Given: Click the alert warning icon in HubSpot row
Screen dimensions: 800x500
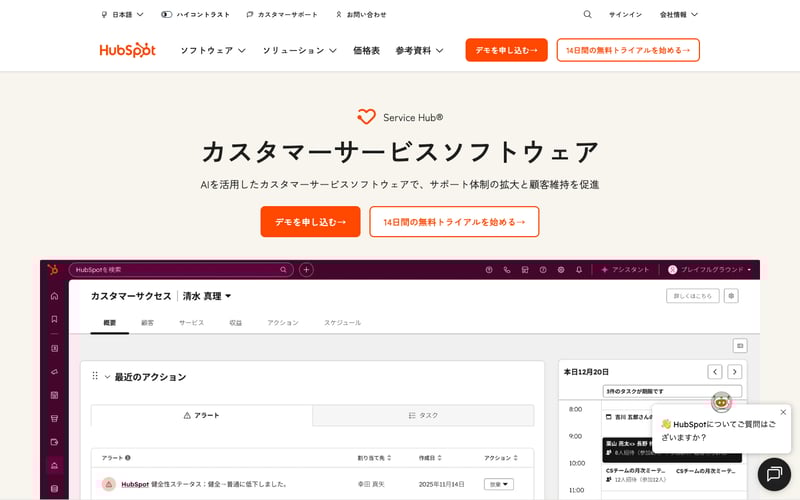Looking at the screenshot, I should click(x=109, y=484).
